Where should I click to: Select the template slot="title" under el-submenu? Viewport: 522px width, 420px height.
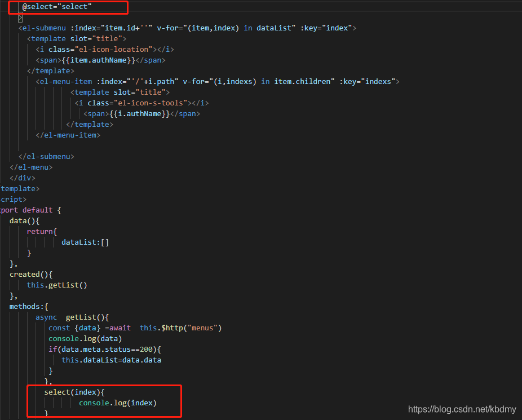pos(77,38)
